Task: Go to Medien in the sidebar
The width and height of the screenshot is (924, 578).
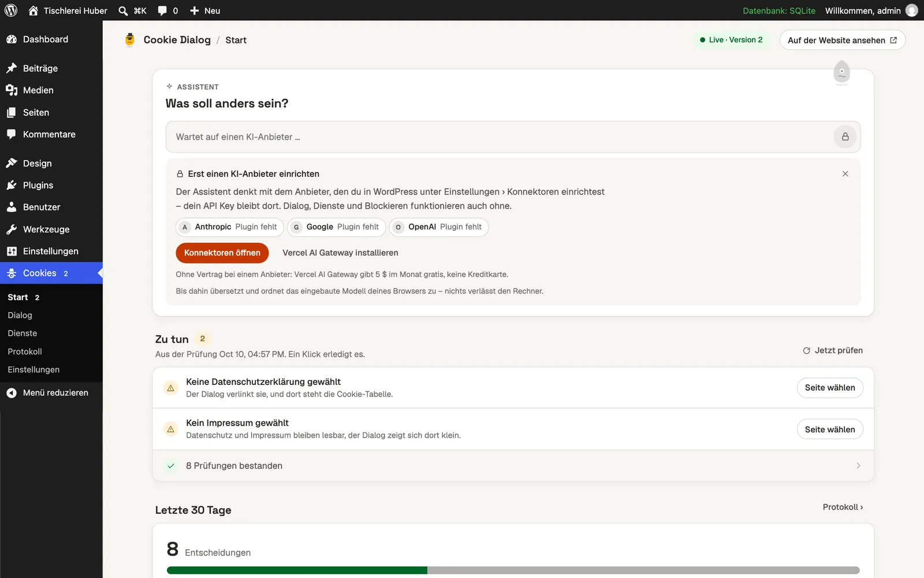Action: click(x=51, y=90)
